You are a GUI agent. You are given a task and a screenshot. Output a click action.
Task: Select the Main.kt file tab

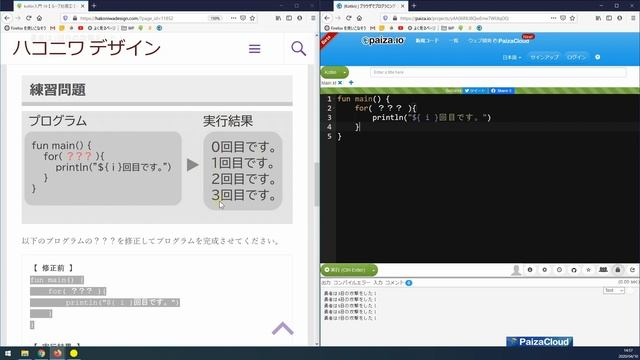[329, 83]
